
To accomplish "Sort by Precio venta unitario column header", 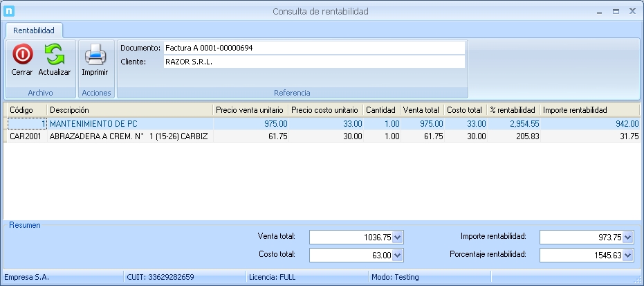I will pyautogui.click(x=250, y=110).
